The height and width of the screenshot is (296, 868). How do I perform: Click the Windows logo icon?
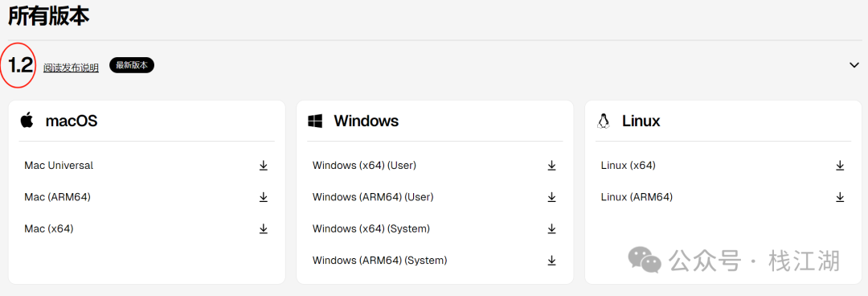click(315, 121)
